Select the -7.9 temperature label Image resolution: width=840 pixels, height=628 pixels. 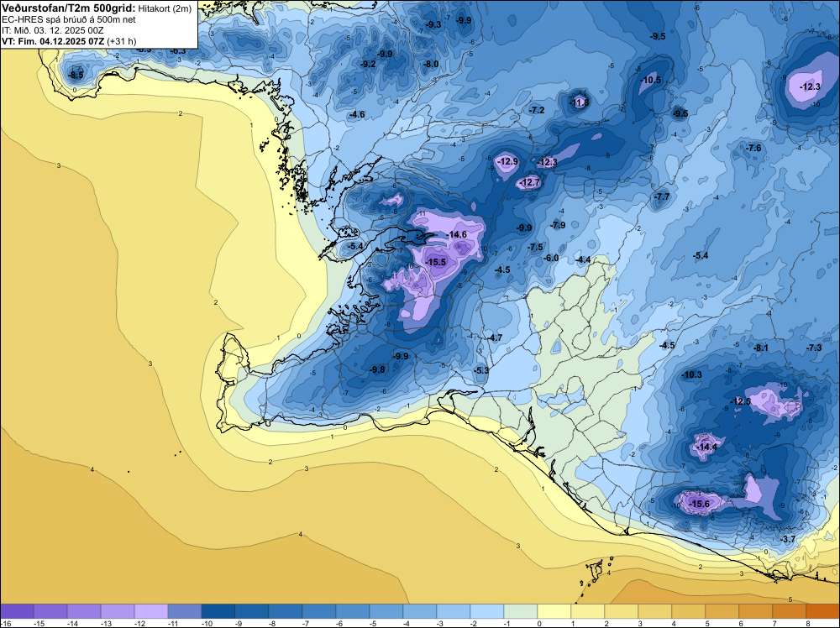click(x=558, y=225)
